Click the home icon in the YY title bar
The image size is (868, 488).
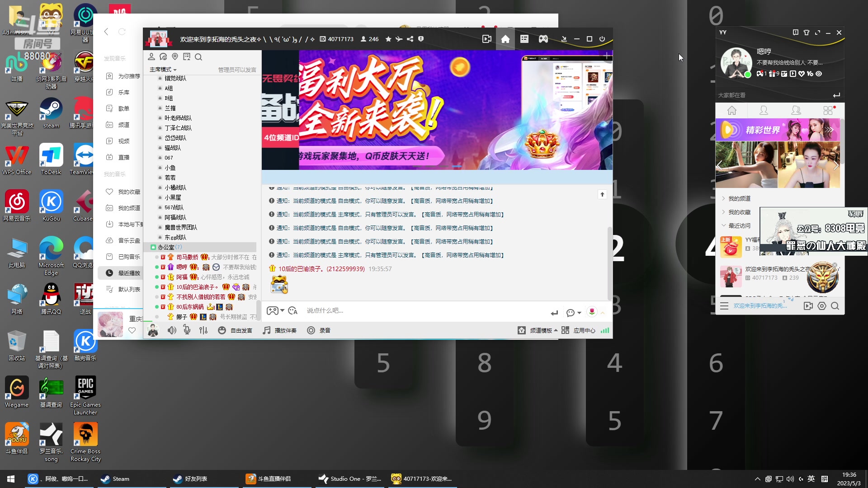pyautogui.click(x=505, y=39)
